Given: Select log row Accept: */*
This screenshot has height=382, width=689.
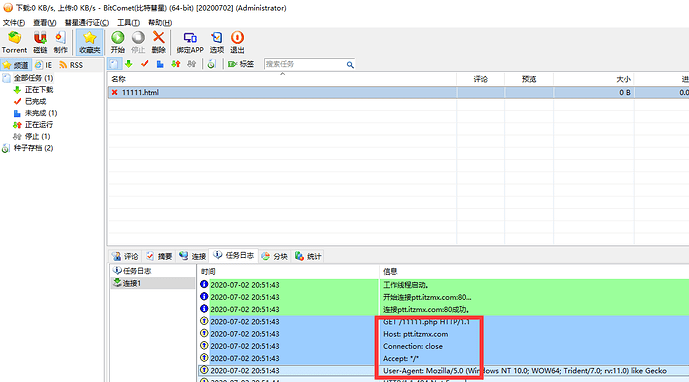Looking at the screenshot, I should (443, 359).
